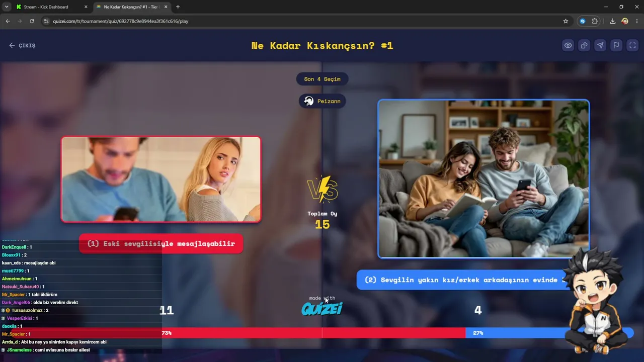Close the Ne Kadar Kıskançsın? tab
Screen dimensions: 644x362
166,7
